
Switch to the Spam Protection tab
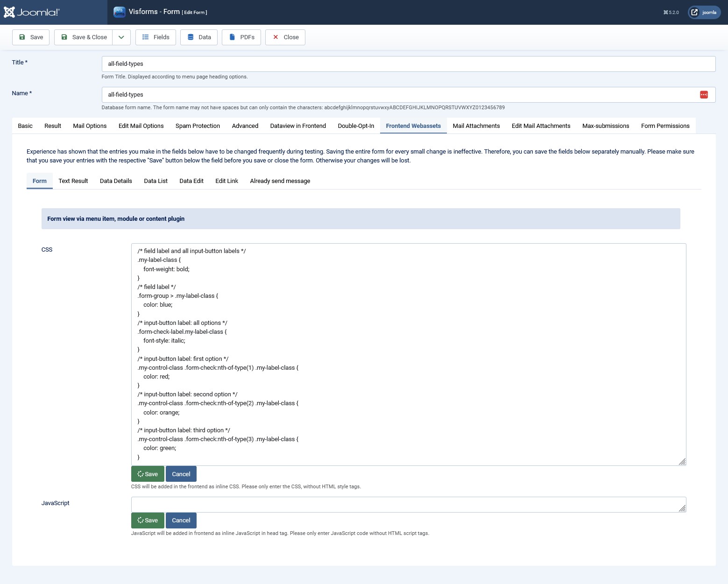pos(197,126)
